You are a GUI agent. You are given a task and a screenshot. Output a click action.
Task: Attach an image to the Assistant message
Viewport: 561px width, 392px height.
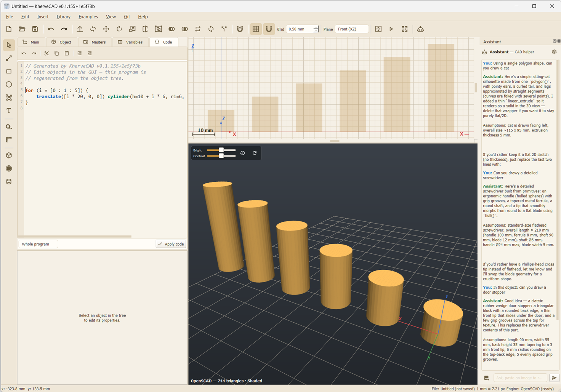[487, 378]
